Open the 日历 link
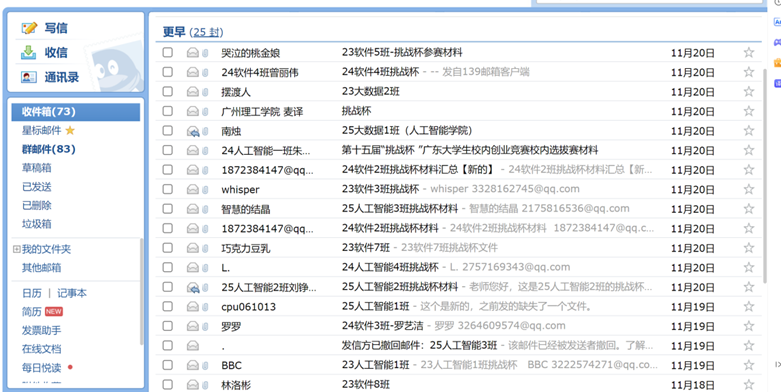This screenshot has height=392, width=781. pos(32,293)
